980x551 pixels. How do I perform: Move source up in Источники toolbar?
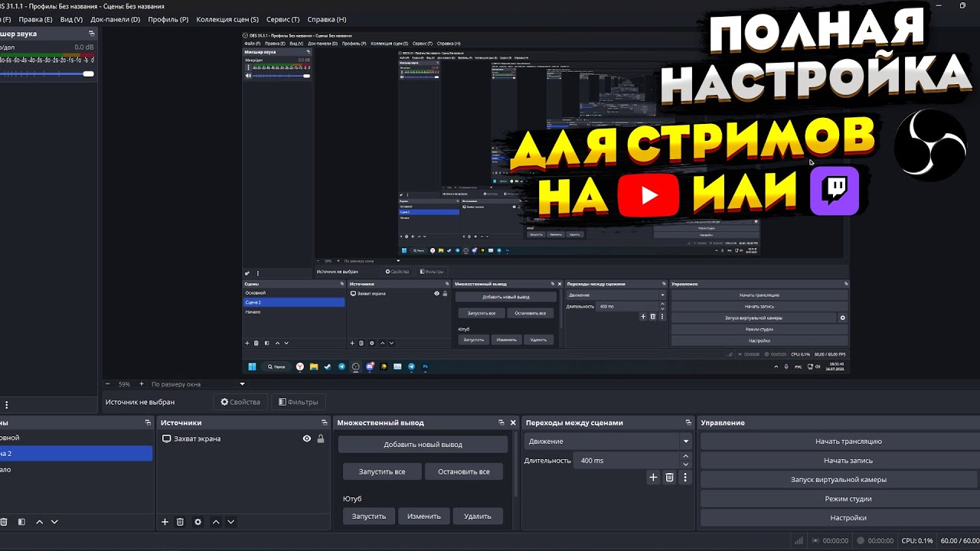pos(216,522)
